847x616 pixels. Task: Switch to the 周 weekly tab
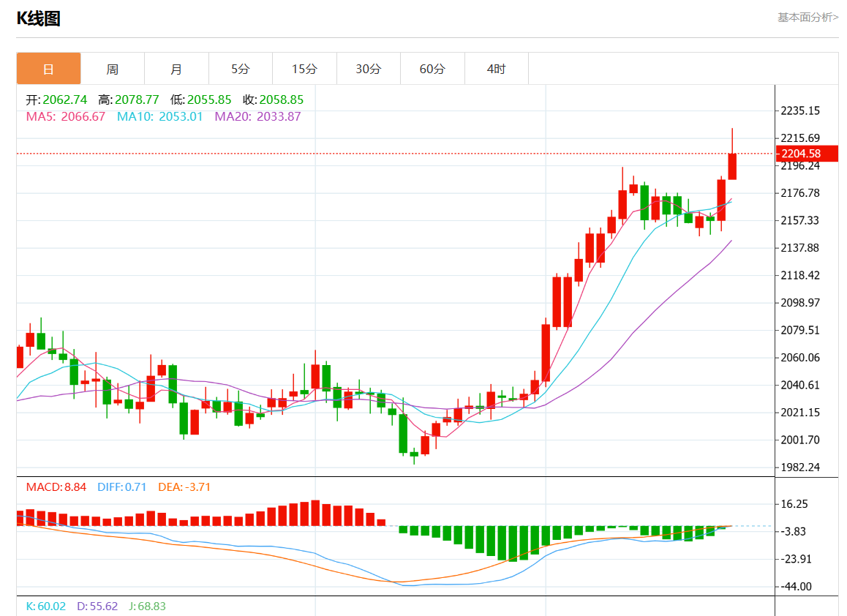pyautogui.click(x=112, y=70)
